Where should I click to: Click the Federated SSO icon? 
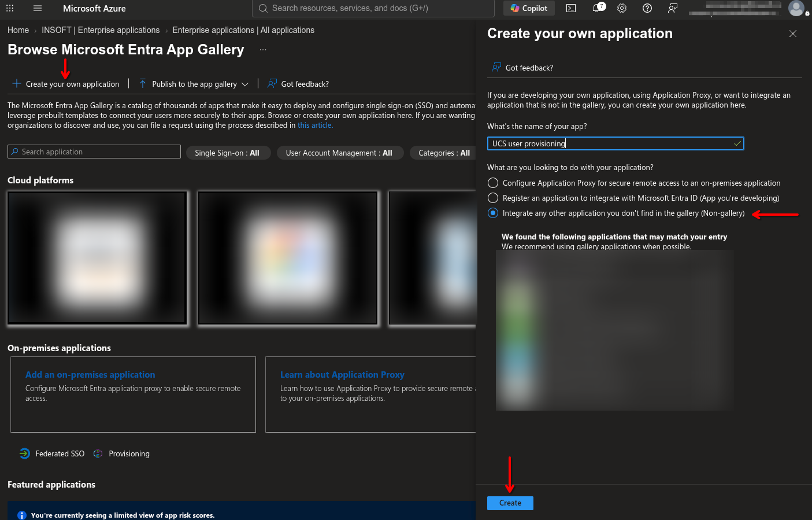tap(24, 453)
